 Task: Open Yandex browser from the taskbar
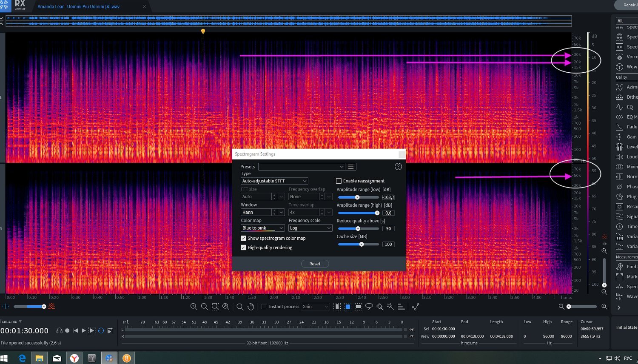tap(74, 358)
